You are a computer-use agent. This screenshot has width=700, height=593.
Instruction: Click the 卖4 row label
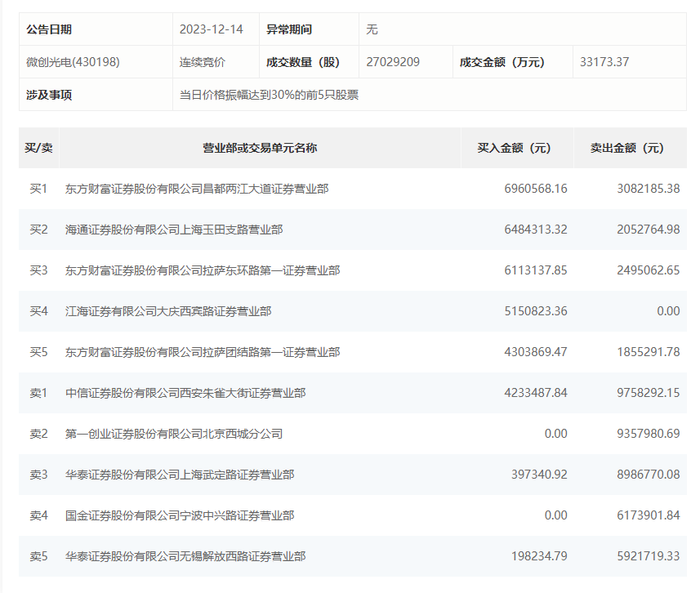(x=38, y=516)
